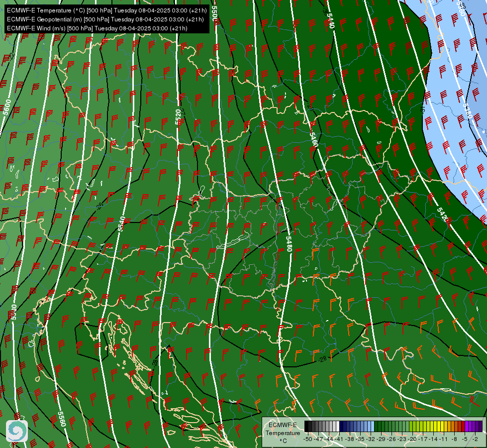Select the ECMWF-E Geopotential 500 hPa title line
This screenshot has width=487, height=448.
click(105, 19)
